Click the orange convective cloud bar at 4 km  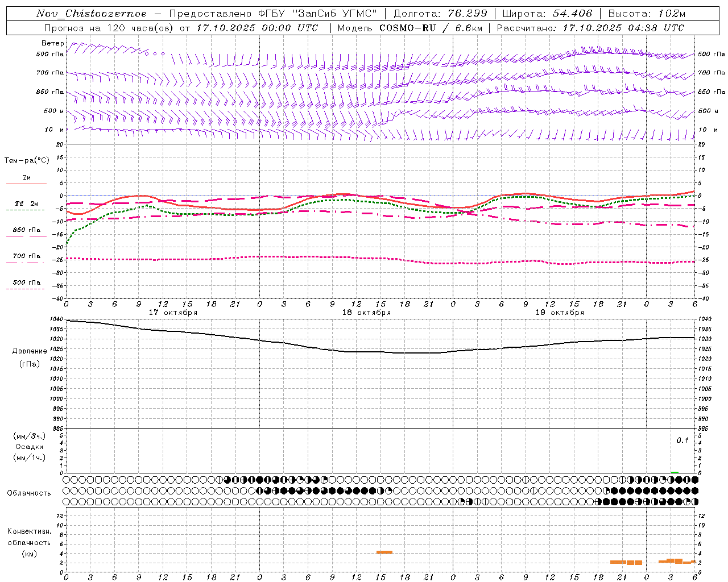click(384, 552)
